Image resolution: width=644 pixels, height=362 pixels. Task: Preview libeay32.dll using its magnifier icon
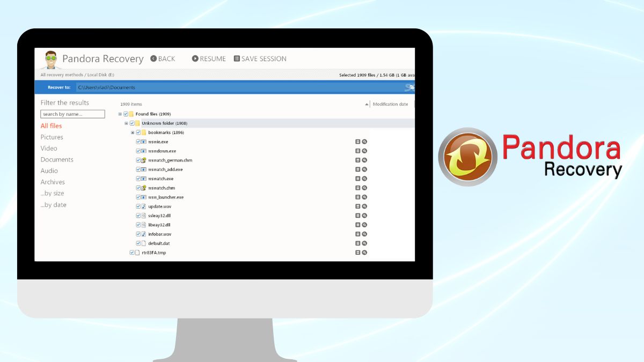click(364, 225)
